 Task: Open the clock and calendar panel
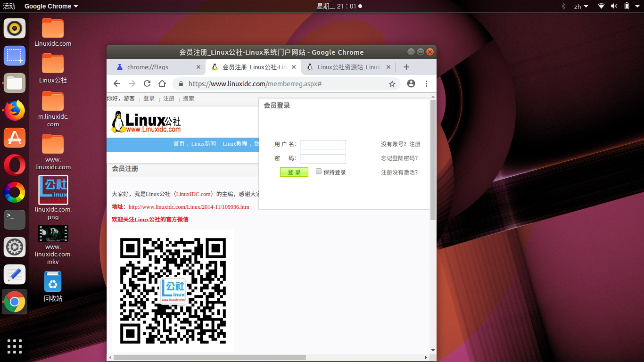(x=339, y=6)
